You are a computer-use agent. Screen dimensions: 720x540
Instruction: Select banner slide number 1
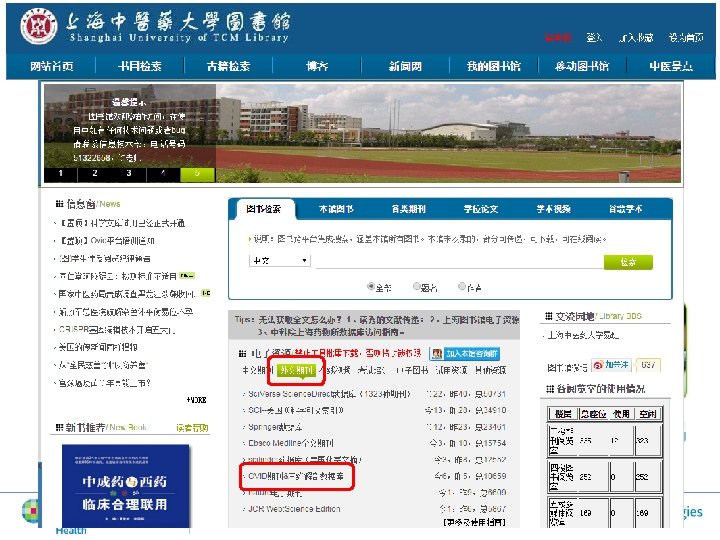coord(61,174)
